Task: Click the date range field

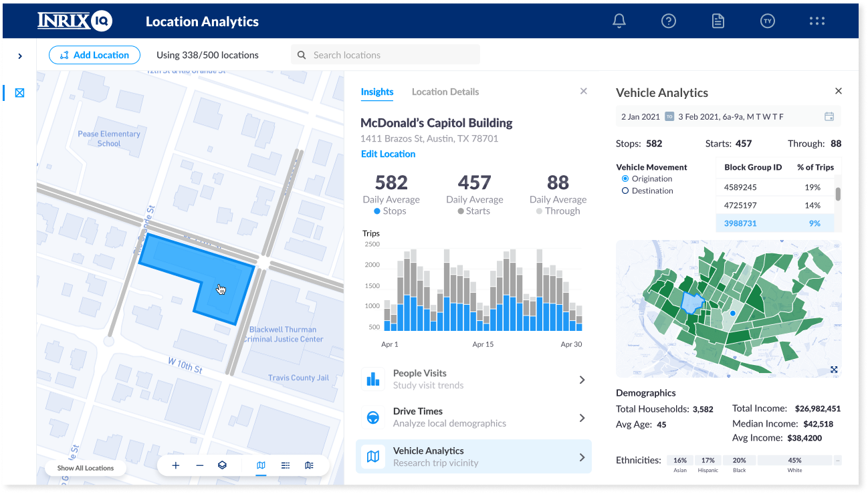Action: (728, 116)
